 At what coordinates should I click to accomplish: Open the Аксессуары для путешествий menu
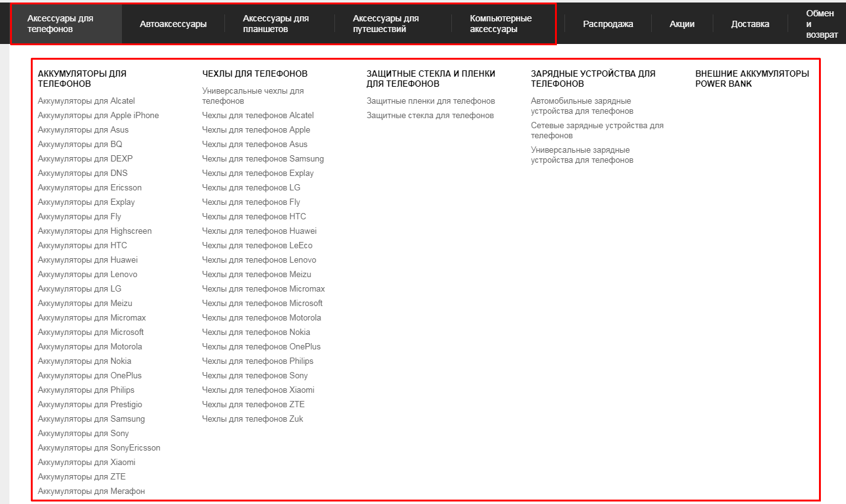coord(386,24)
